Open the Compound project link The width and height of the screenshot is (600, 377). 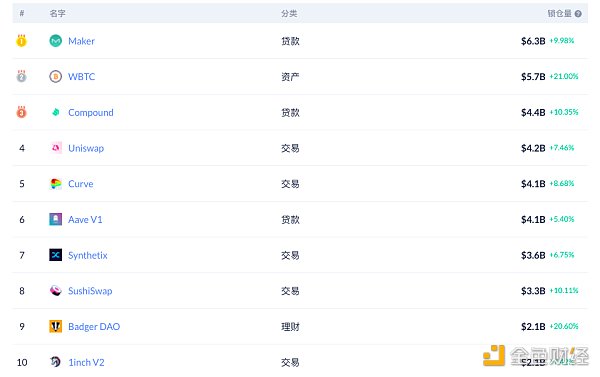point(91,113)
